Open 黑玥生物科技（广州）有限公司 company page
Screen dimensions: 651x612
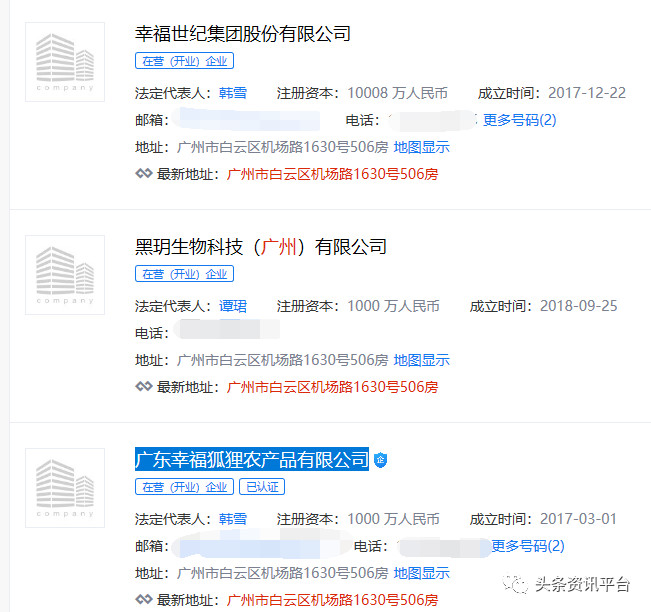click(x=261, y=247)
